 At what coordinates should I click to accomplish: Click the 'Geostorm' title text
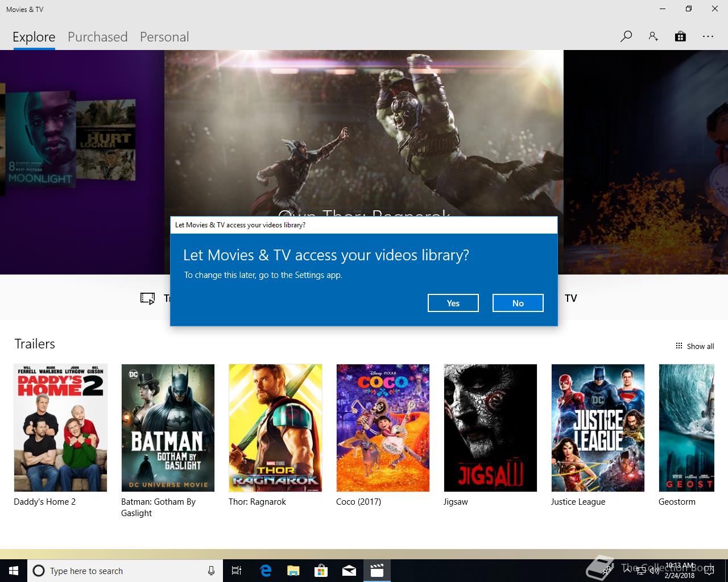click(677, 502)
